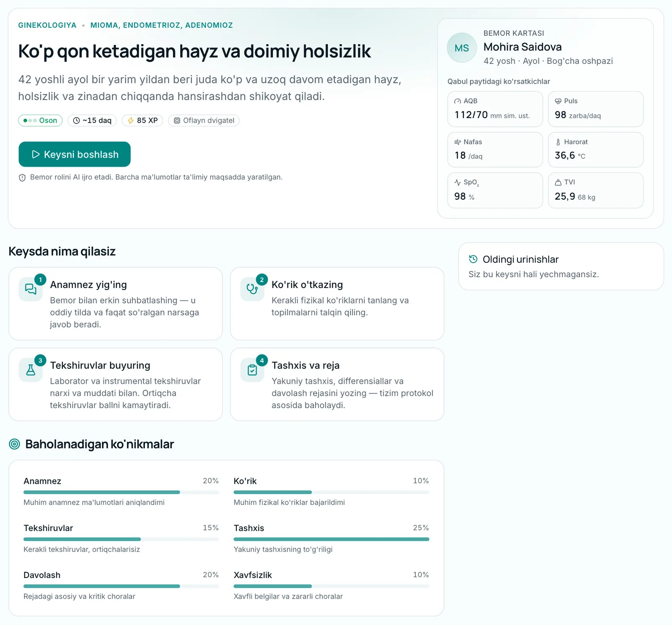Click the clock icon in the ~15 daq badge
Screen dimensions: 672x625
tap(76, 121)
